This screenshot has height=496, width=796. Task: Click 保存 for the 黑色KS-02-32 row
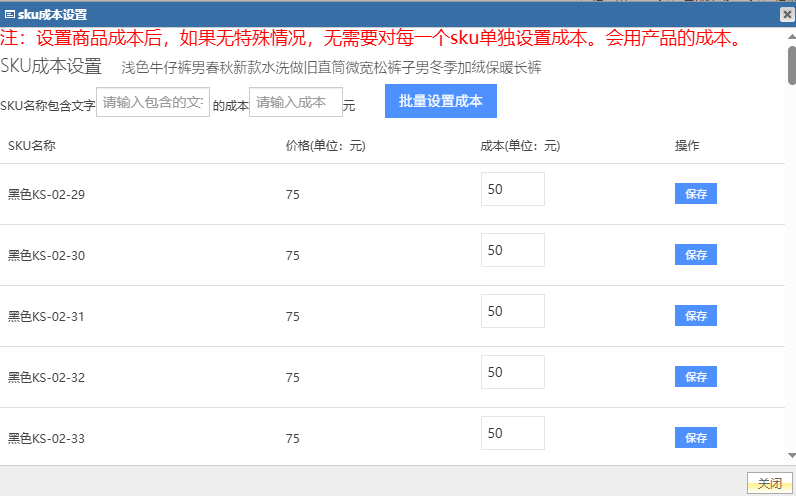click(695, 377)
